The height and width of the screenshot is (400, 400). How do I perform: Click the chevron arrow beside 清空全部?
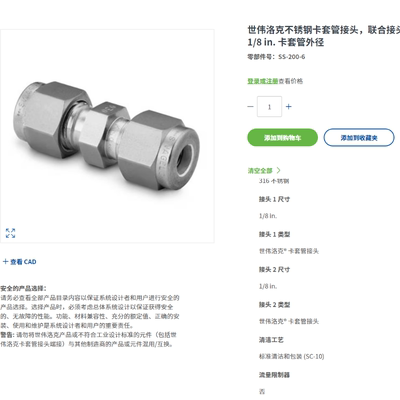click(x=279, y=170)
